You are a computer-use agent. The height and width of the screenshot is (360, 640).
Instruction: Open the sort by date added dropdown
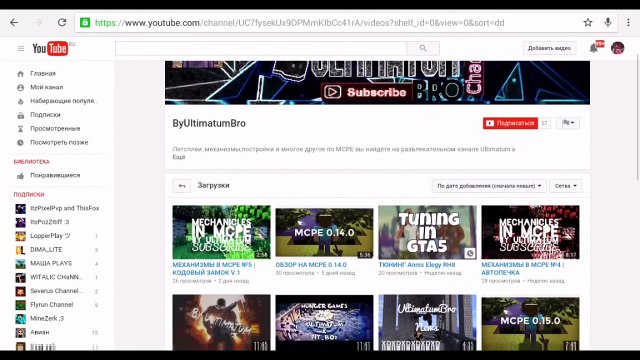point(489,186)
